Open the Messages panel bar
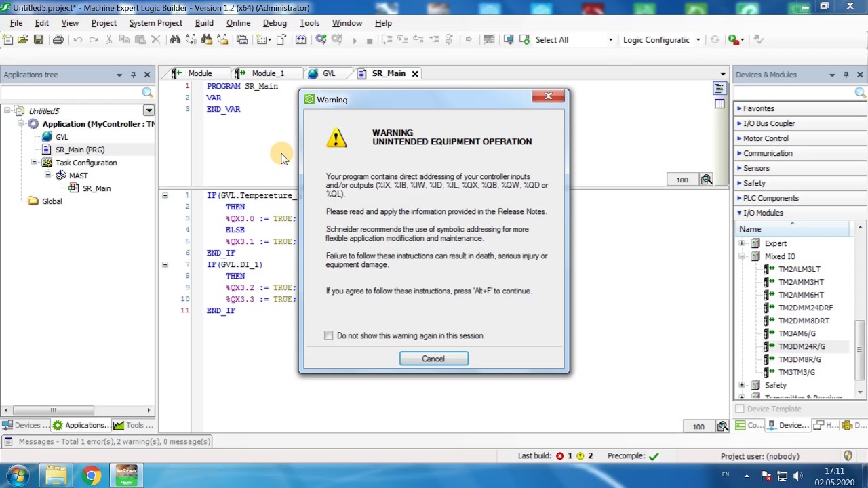Image resolution: width=868 pixels, height=488 pixels. tap(108, 441)
